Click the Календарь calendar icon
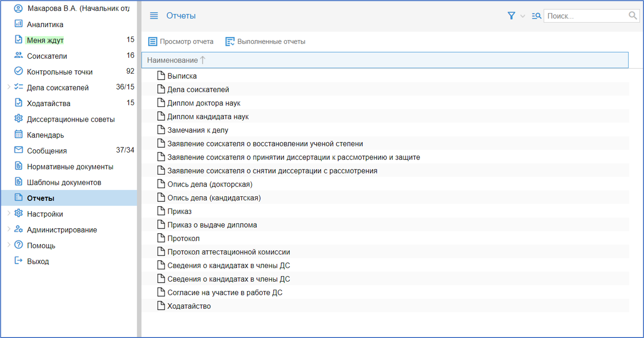Viewport: 644px width, 338px height. (18, 135)
